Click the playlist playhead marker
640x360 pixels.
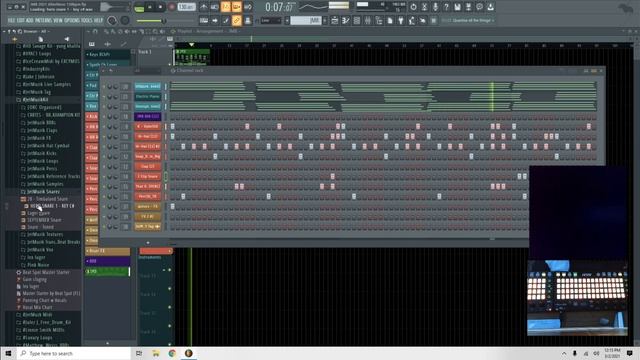tap(191, 44)
